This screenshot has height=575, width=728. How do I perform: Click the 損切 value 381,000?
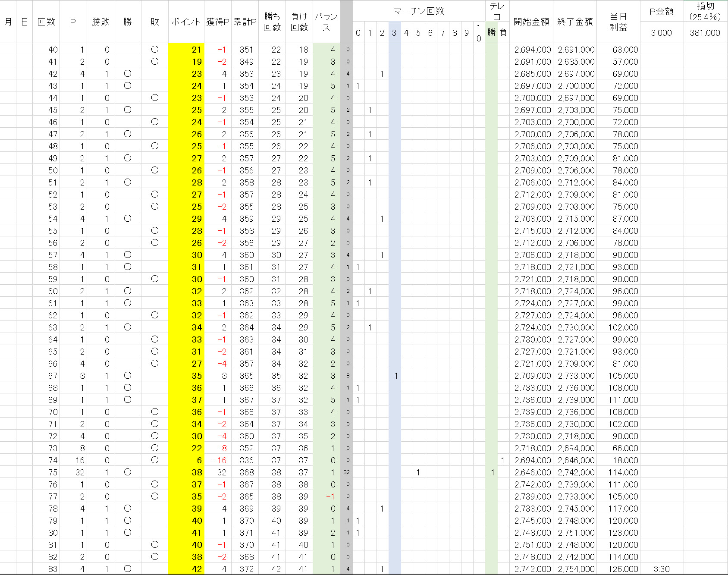coord(705,33)
